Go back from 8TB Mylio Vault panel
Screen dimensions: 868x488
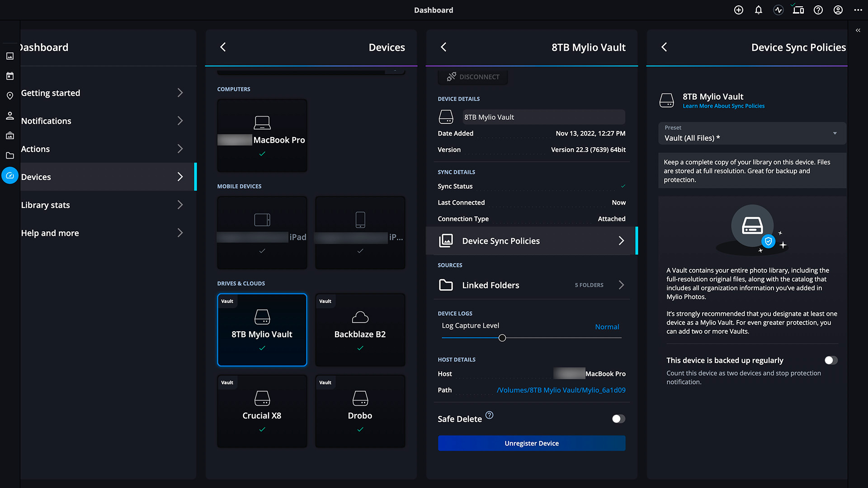443,47
